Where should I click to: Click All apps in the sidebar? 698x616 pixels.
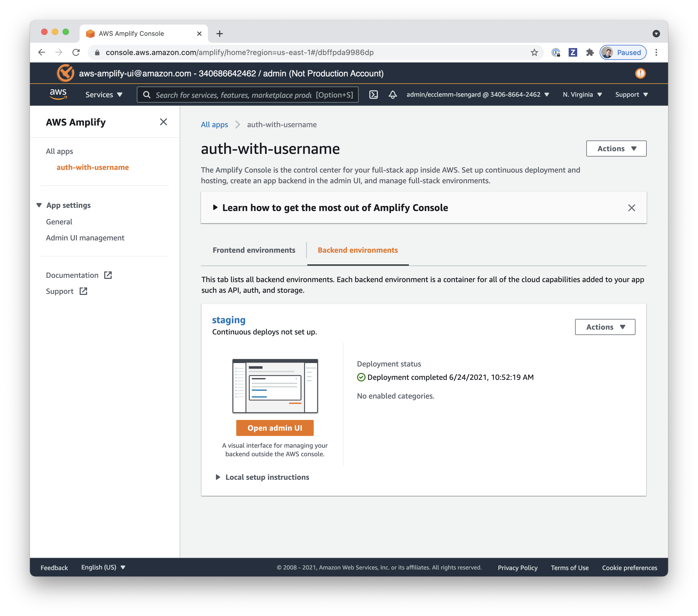[x=59, y=151]
